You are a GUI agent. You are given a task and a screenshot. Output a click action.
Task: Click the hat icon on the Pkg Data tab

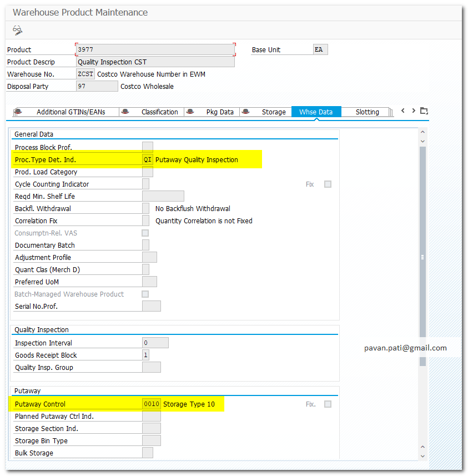point(190,112)
